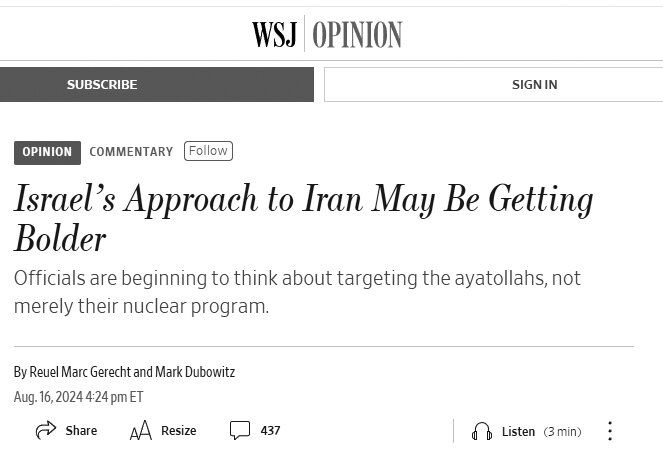The width and height of the screenshot is (663, 455).
Task: Open comments via speech bubble icon
Action: coord(239,431)
